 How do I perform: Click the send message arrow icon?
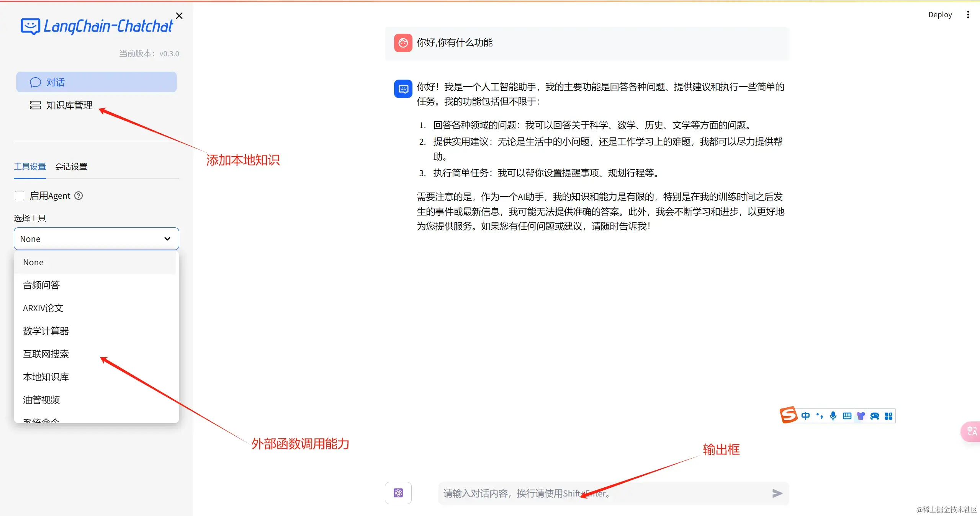click(777, 493)
